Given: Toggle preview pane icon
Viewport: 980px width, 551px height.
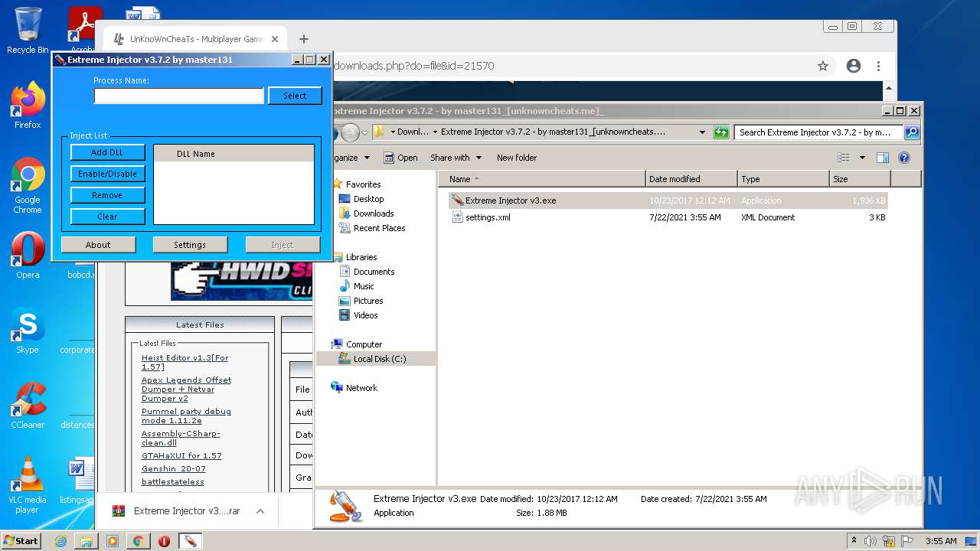Looking at the screenshot, I should (x=883, y=158).
